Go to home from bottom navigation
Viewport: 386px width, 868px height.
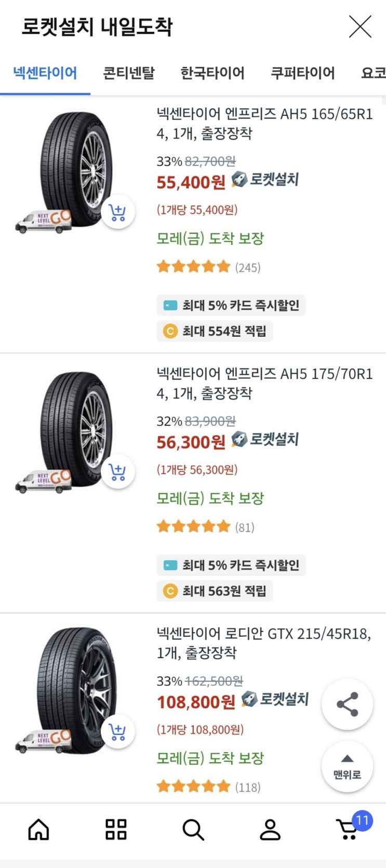[38, 830]
